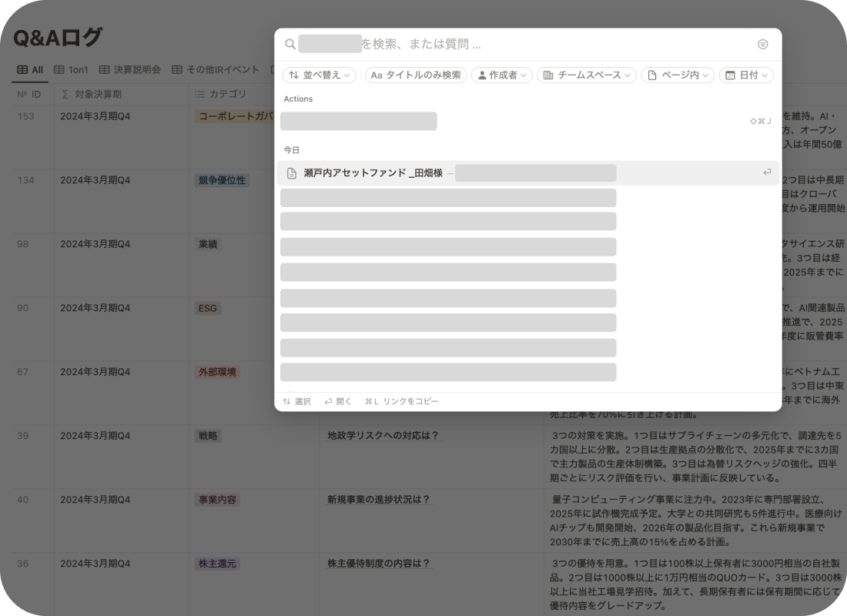
Task: Click the filter toggle icon in search bar
Action: pyautogui.click(x=762, y=45)
